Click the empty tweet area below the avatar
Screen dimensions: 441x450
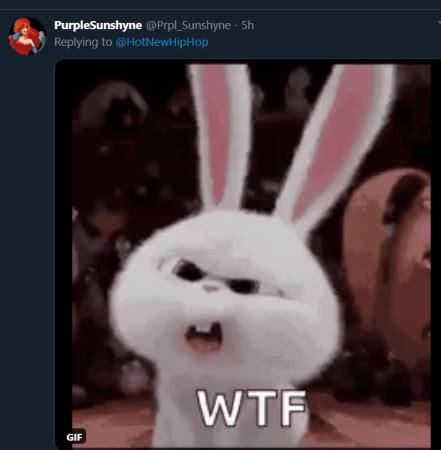(x=27, y=233)
